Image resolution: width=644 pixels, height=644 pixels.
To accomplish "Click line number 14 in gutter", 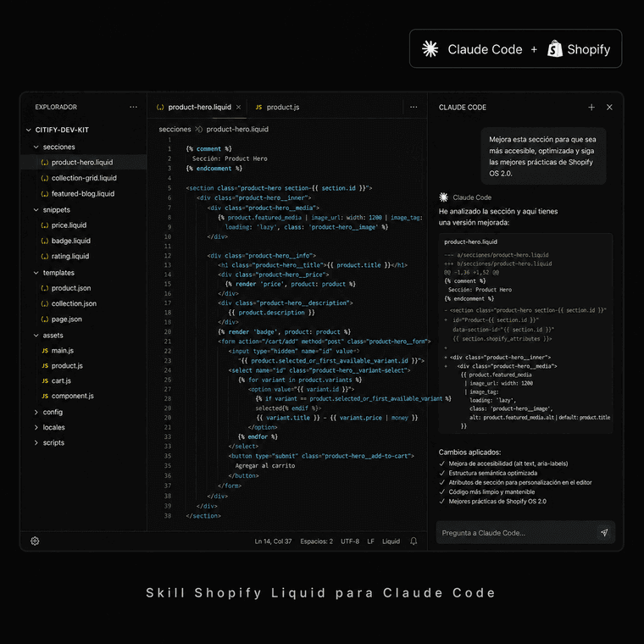I will (168, 275).
